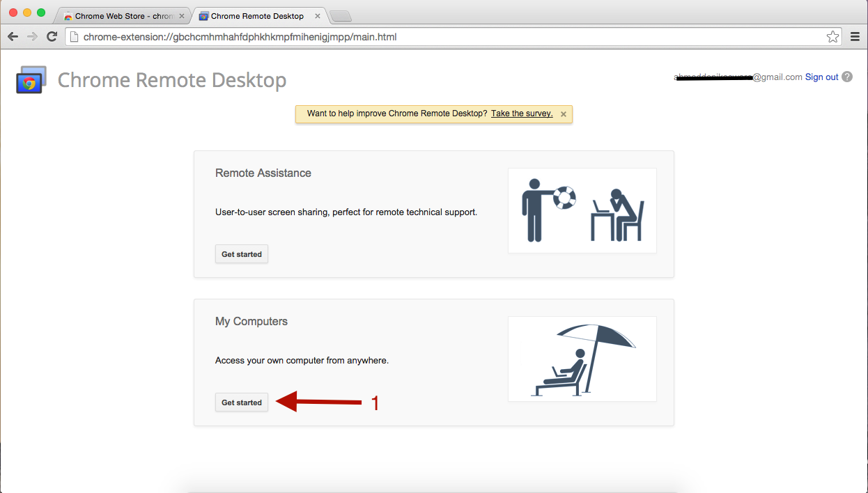Click the redacted gmail.com account address
Image resolution: width=868 pixels, height=493 pixels.
(738, 77)
